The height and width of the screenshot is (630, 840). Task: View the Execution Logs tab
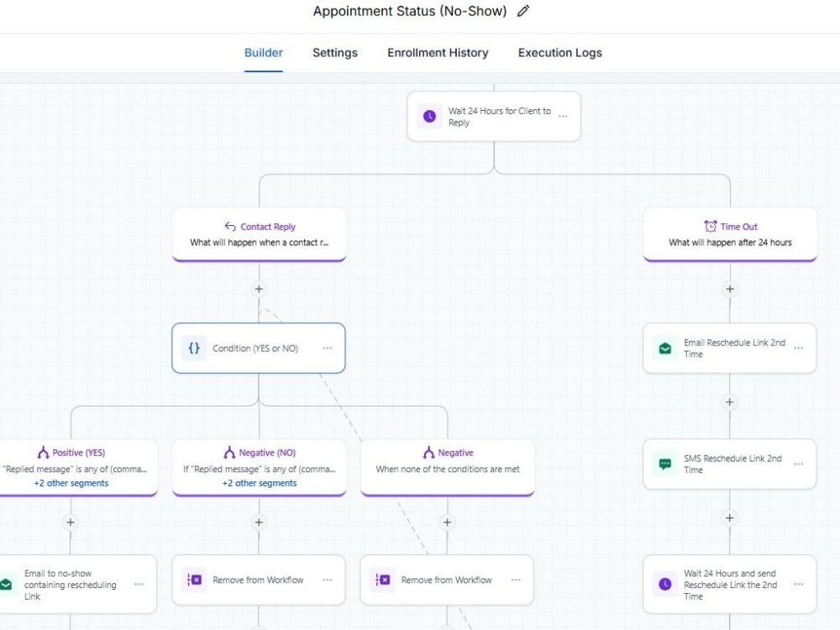click(x=559, y=52)
